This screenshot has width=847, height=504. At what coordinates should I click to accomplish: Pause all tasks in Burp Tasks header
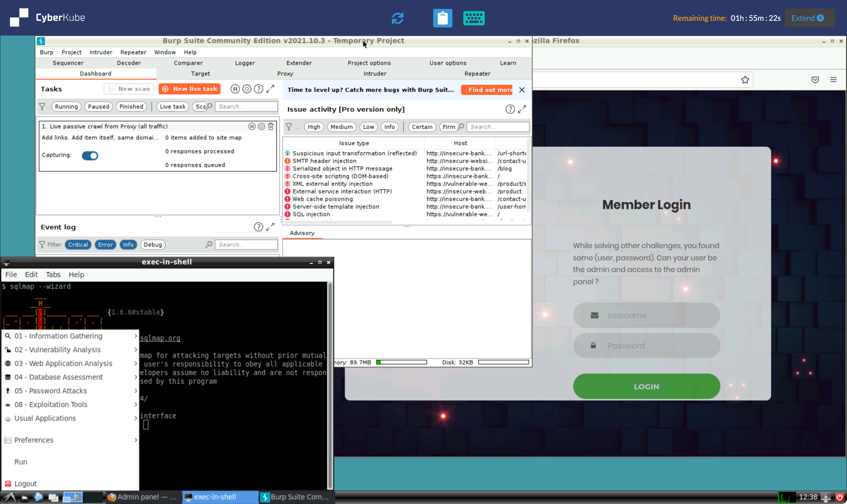coord(235,89)
